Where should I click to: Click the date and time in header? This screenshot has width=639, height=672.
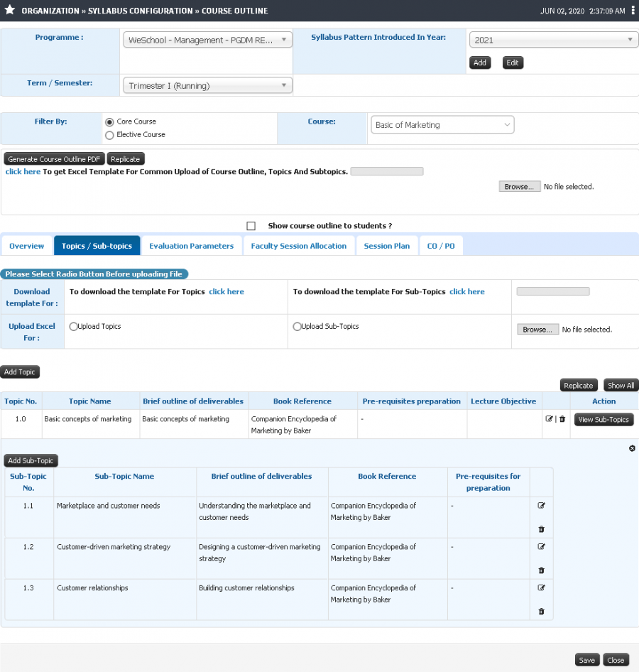pyautogui.click(x=582, y=11)
